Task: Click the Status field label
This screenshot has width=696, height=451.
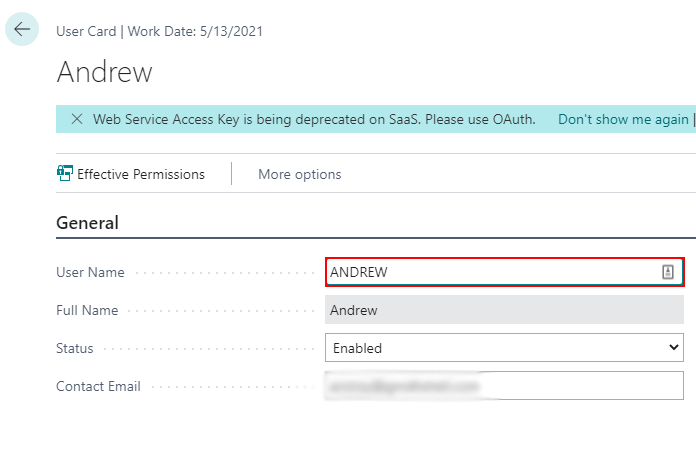Action: [75, 348]
